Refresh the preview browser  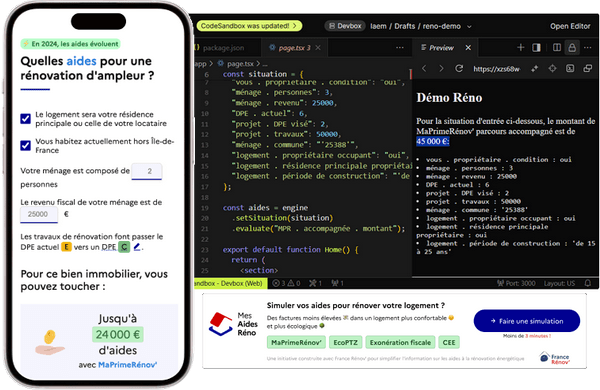coord(459,69)
